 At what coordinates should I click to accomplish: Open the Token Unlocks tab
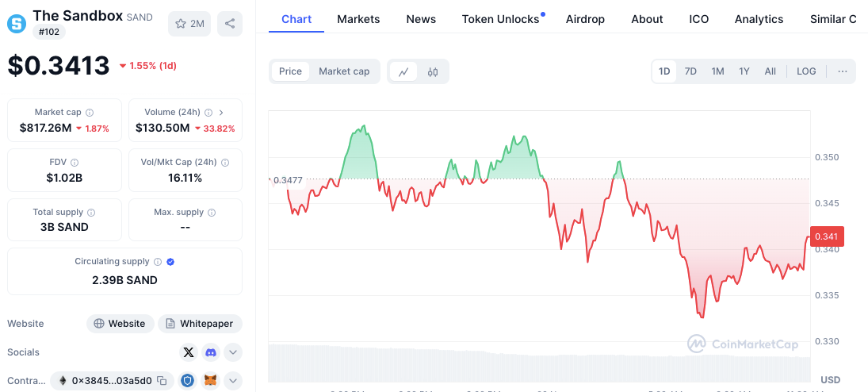(x=500, y=19)
